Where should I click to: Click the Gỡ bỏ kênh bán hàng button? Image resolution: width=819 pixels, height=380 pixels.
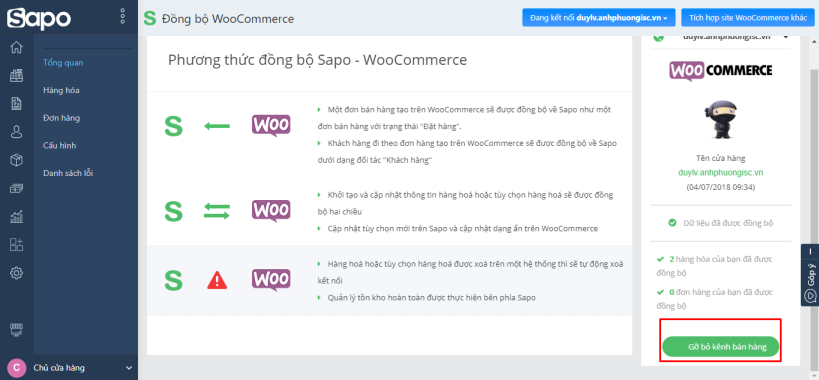point(720,347)
